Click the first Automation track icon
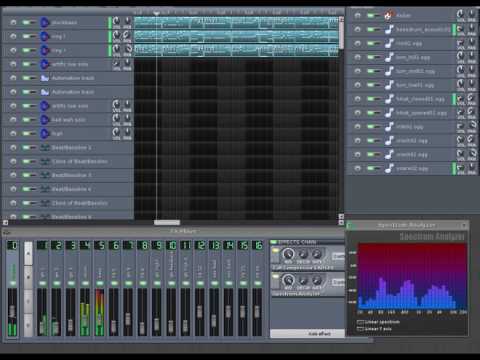This screenshot has width=480, height=360. (44, 78)
